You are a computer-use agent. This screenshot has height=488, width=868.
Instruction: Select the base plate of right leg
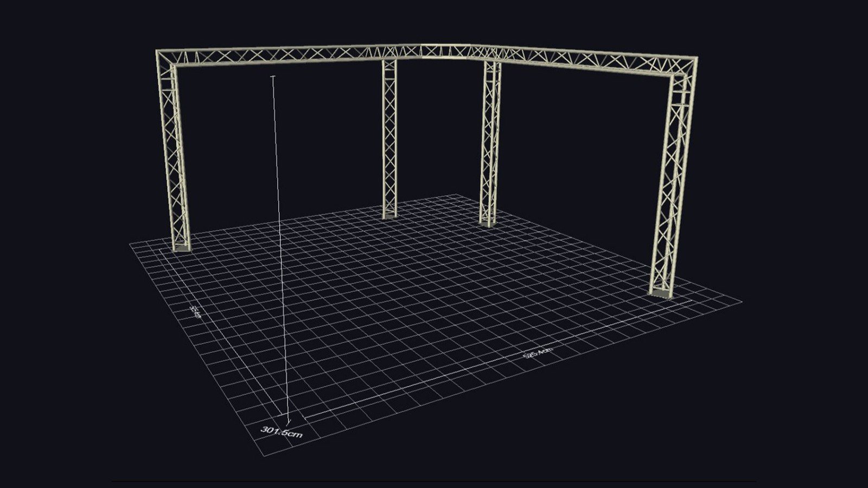[661, 293]
